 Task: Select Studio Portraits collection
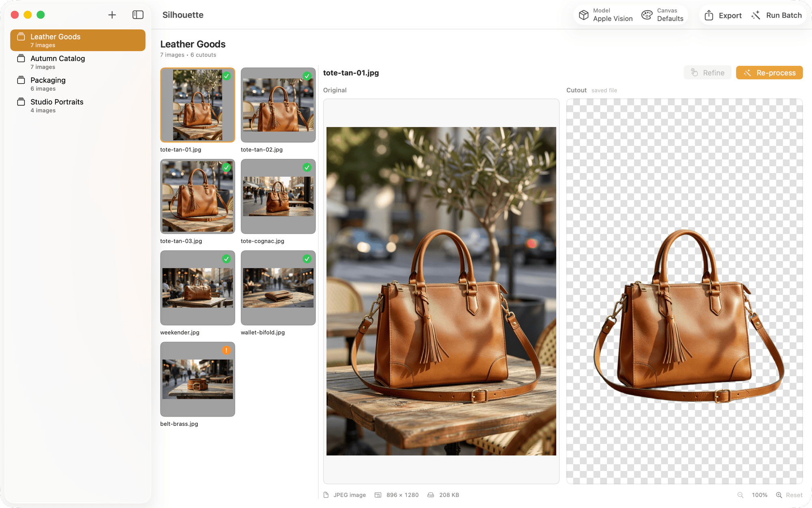coord(78,106)
